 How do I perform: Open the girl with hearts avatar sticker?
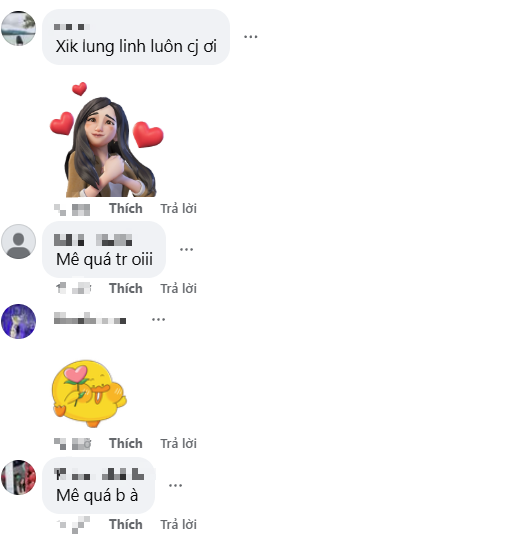107,140
